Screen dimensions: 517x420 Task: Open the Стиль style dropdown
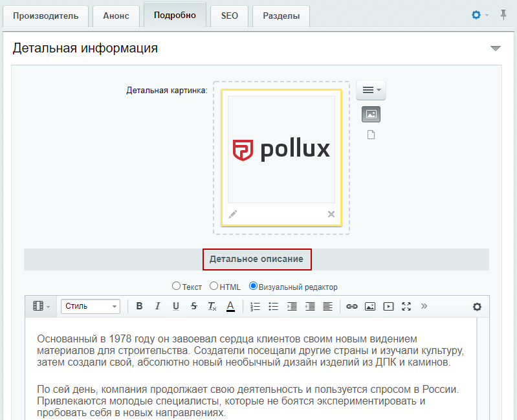click(91, 306)
